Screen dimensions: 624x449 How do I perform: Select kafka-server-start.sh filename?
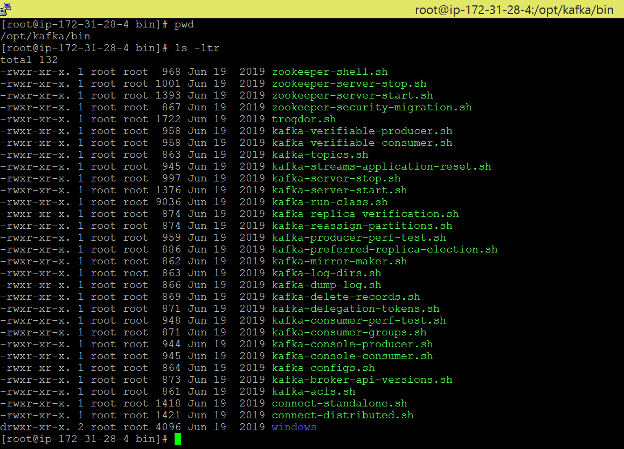pyautogui.click(x=339, y=190)
